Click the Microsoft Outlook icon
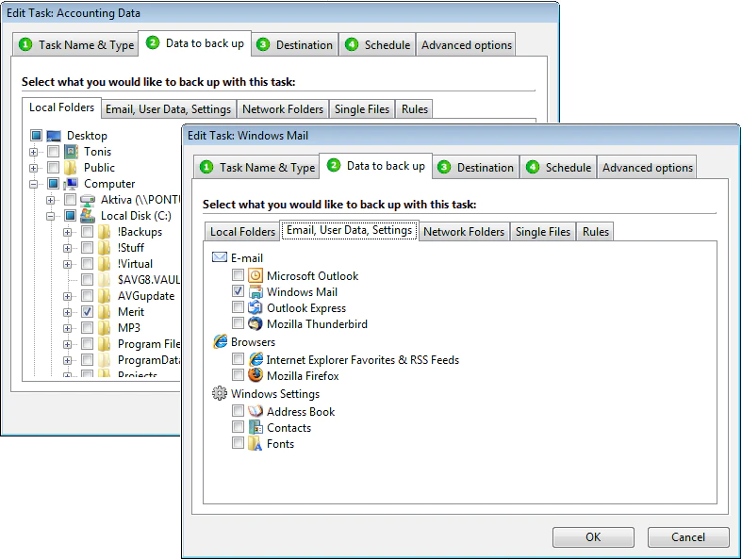 [256, 275]
